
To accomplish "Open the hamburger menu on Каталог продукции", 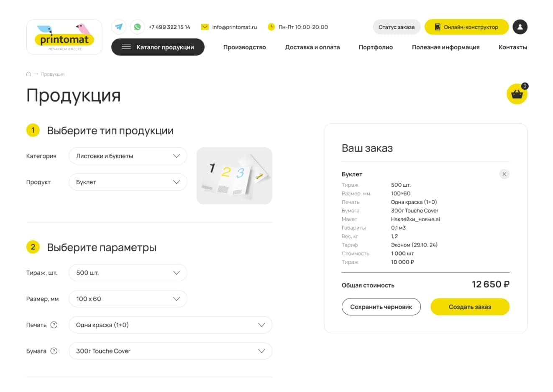I will coord(125,47).
